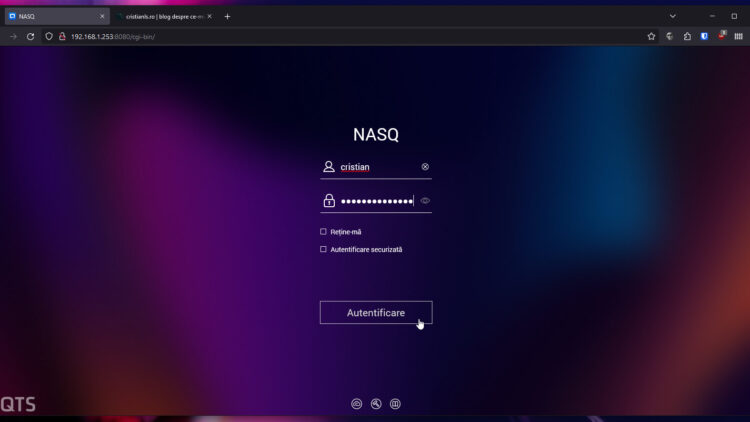Screen dimensions: 750x422
Task: Click the padlock icon beside password field
Action: point(329,200)
